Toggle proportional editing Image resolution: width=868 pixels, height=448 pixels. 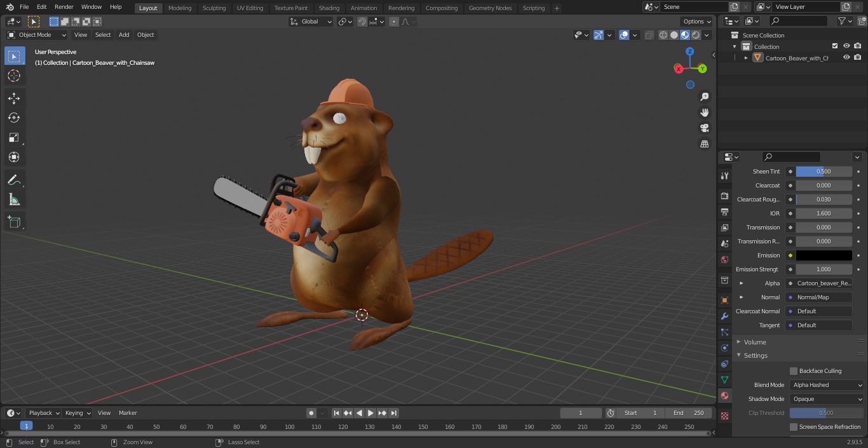[394, 22]
